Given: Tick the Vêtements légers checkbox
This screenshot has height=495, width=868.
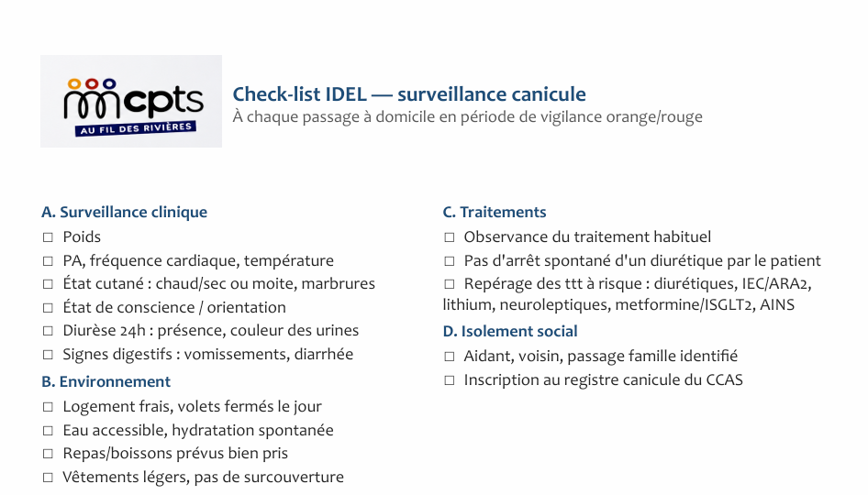Looking at the screenshot, I should [48, 478].
